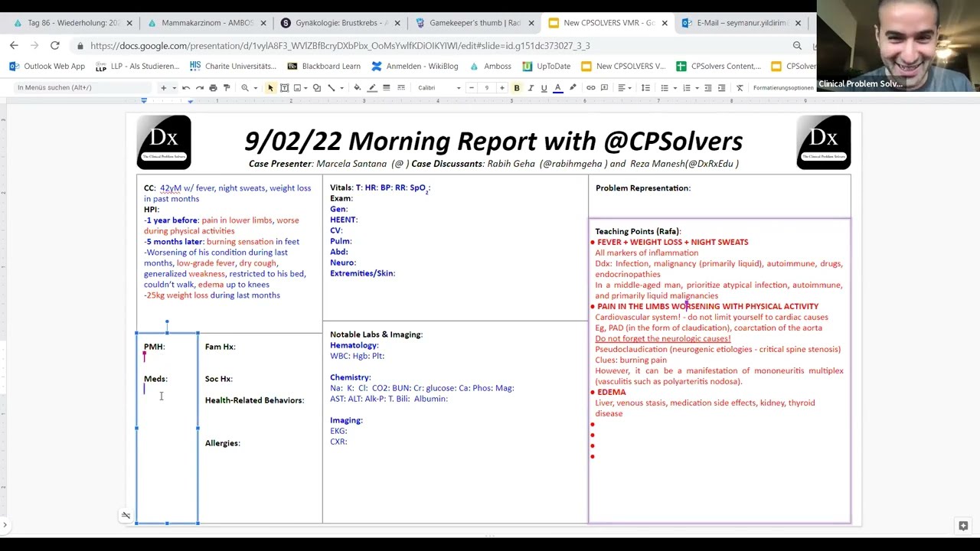This screenshot has width=980, height=551.
Task: Switch to the Gynäkologie Brustkrebs tab
Action: (x=341, y=23)
